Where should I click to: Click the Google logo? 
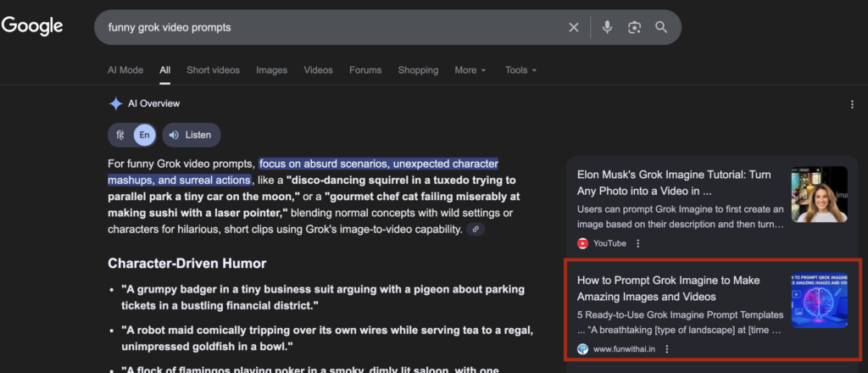pyautogui.click(x=32, y=26)
